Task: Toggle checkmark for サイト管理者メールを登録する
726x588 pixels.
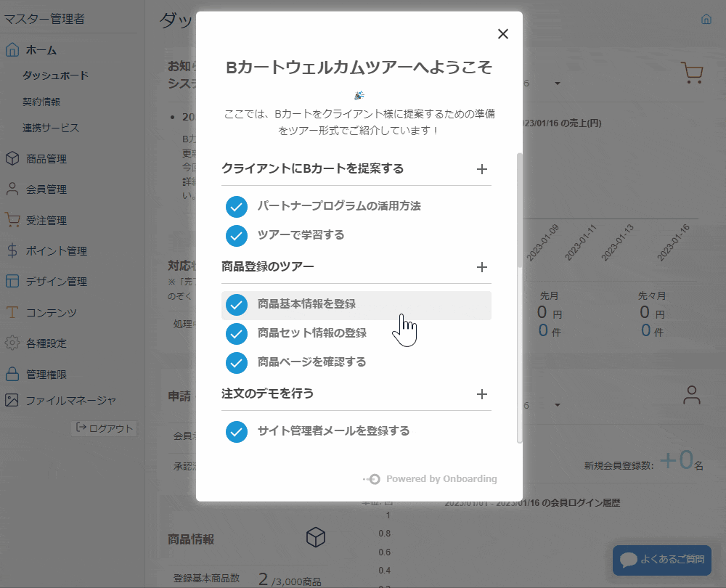Action: [x=237, y=431]
